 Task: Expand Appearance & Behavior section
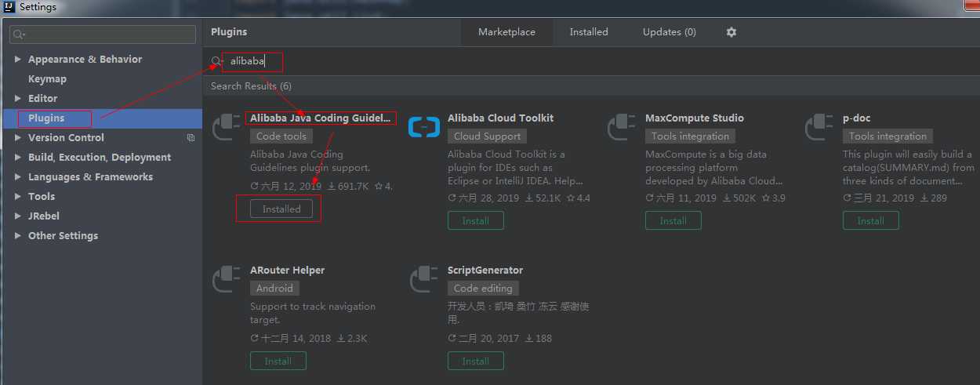point(18,60)
